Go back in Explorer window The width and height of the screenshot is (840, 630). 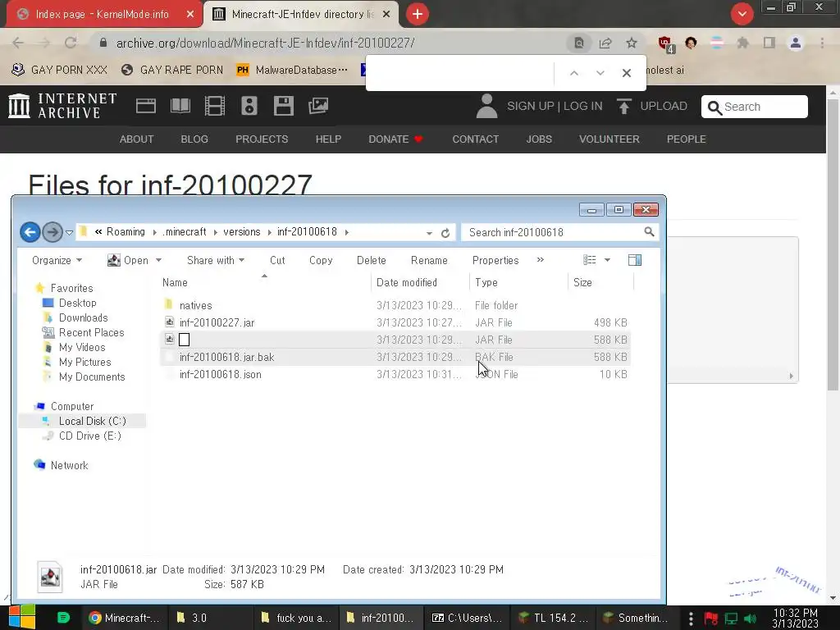pyautogui.click(x=30, y=232)
